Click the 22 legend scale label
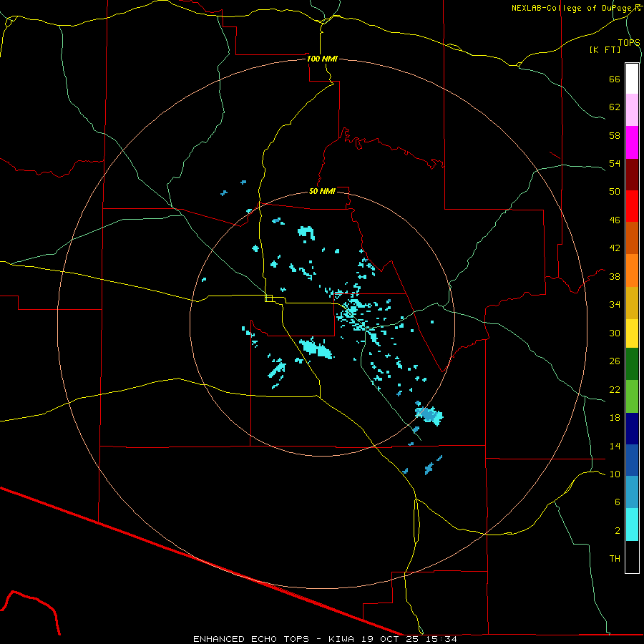Image resolution: width=644 pixels, height=644 pixels. point(615,390)
